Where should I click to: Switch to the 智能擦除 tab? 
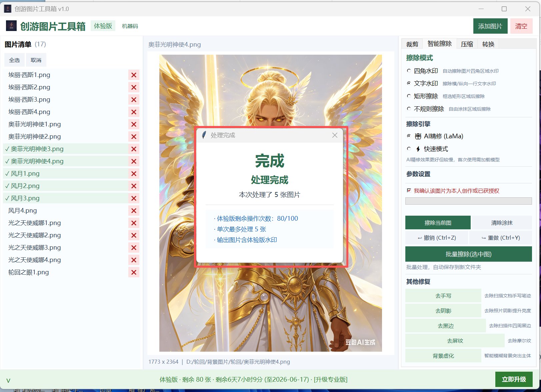pyautogui.click(x=439, y=44)
